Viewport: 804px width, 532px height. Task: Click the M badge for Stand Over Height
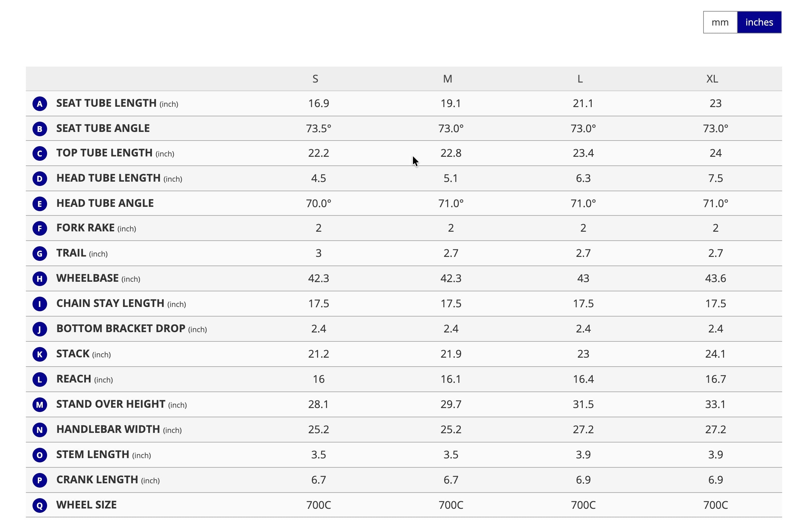tap(40, 404)
